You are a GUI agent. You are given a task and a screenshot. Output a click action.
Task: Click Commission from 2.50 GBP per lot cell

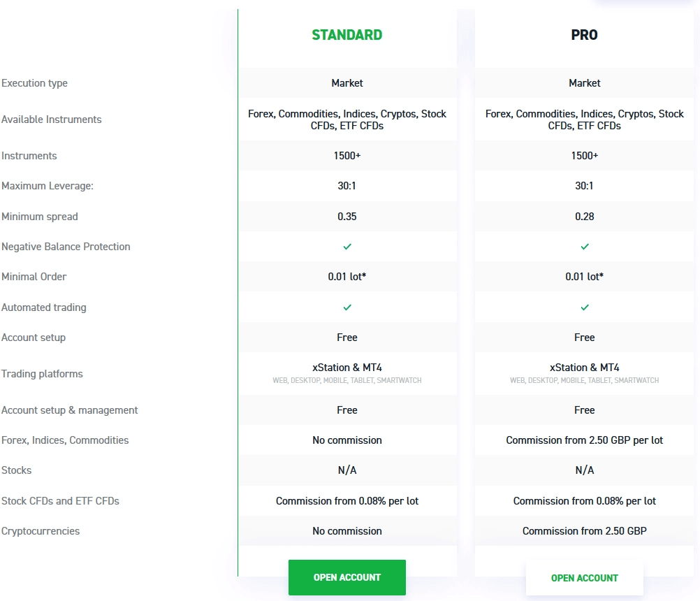pos(584,440)
